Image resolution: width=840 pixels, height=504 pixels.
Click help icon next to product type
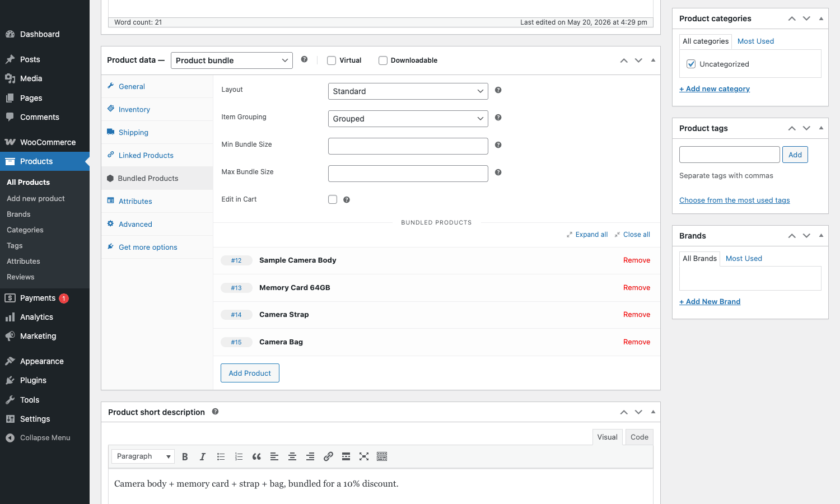[304, 59]
